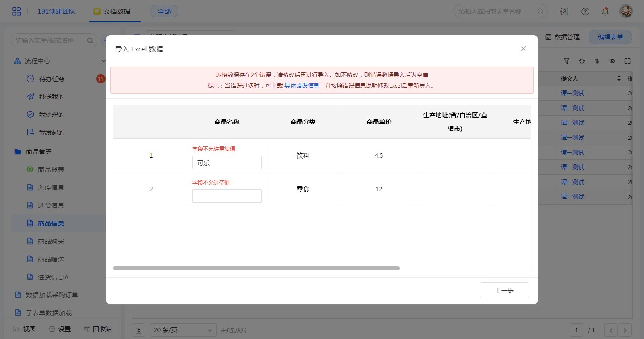Collapse the 流程中心 section chevron
The height and width of the screenshot is (339, 644).
tap(104, 61)
